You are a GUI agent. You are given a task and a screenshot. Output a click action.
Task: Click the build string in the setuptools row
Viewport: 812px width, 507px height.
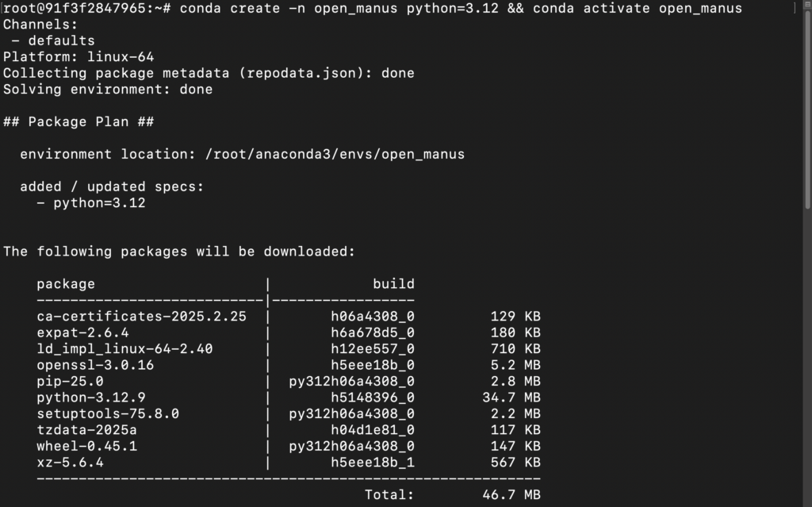pos(351,413)
